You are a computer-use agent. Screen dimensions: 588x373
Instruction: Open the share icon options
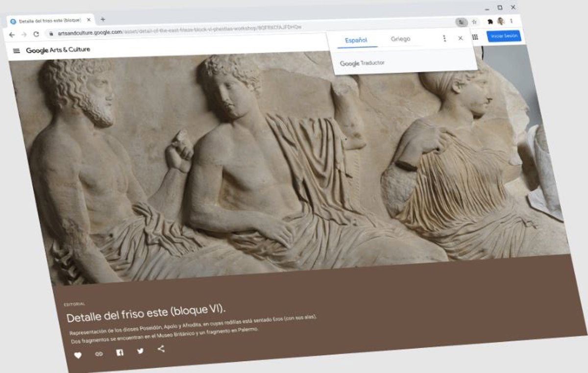[x=161, y=349]
